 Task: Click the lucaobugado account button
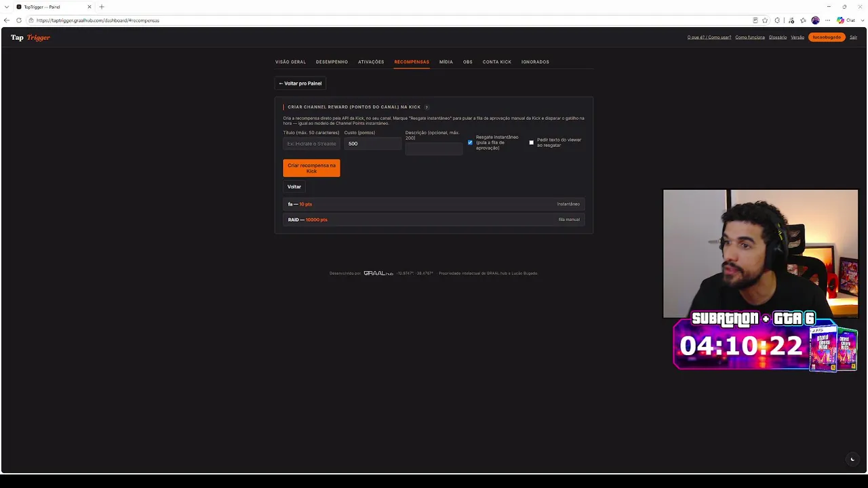827,37
